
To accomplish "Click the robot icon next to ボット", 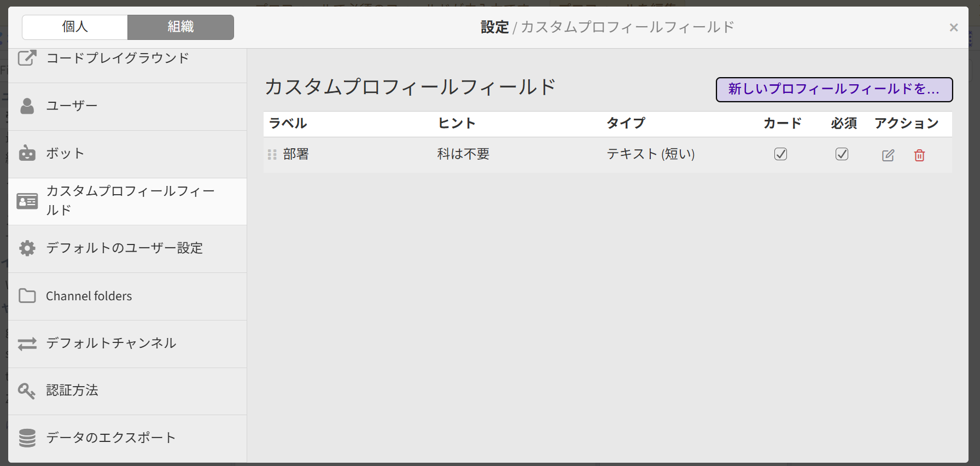I will point(27,154).
